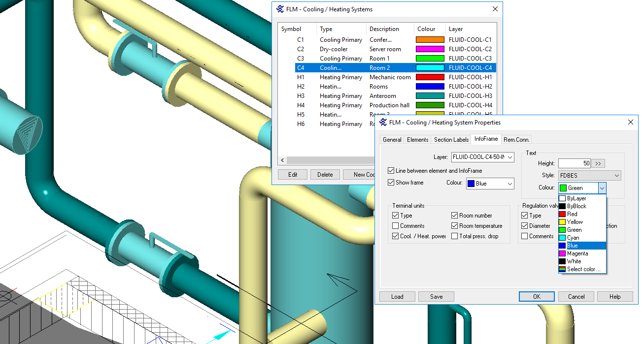This screenshot has height=344, width=644.
Task: Click left arrow of systems list scrollbar
Action: pos(283,160)
